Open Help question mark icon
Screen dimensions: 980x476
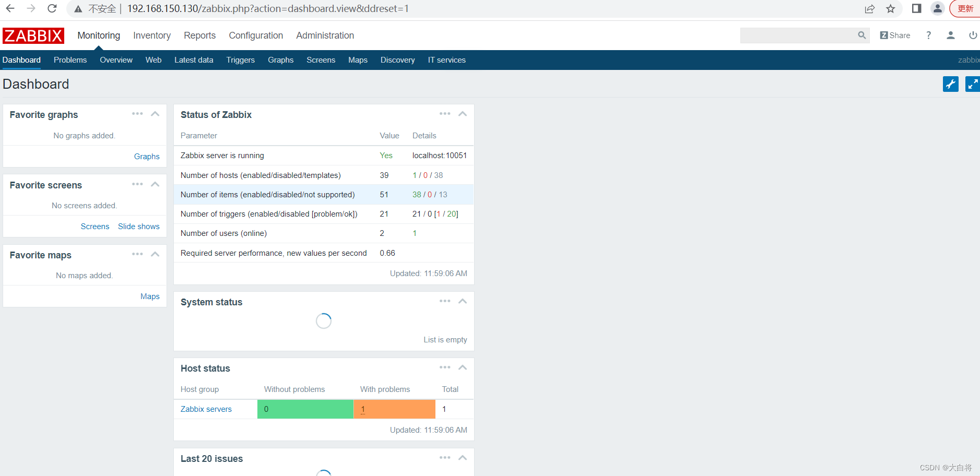click(x=928, y=35)
